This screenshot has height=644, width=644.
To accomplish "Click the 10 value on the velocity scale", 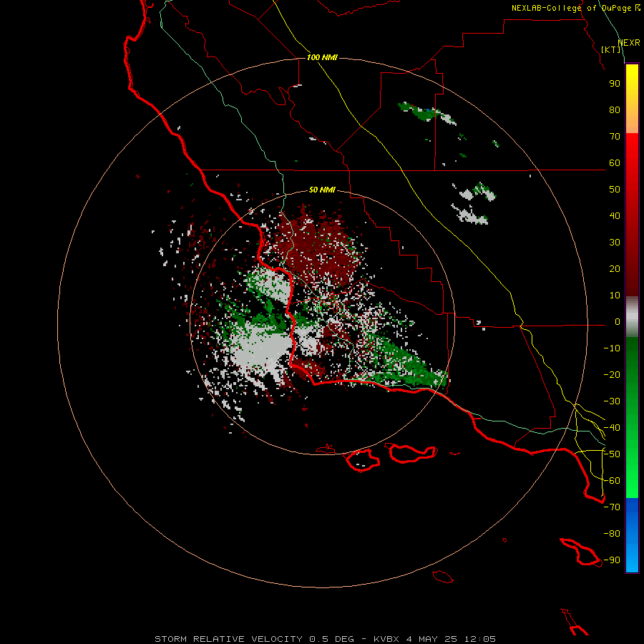I will [615, 296].
